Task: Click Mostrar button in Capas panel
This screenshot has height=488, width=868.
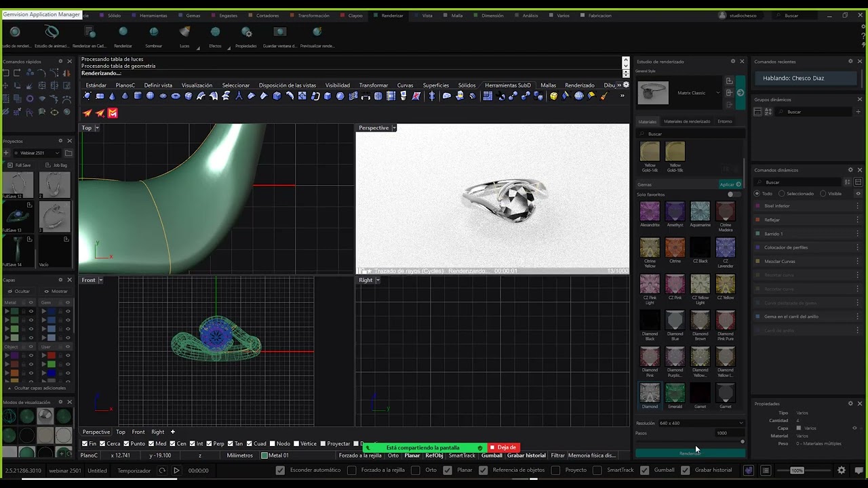Action: [x=56, y=291]
